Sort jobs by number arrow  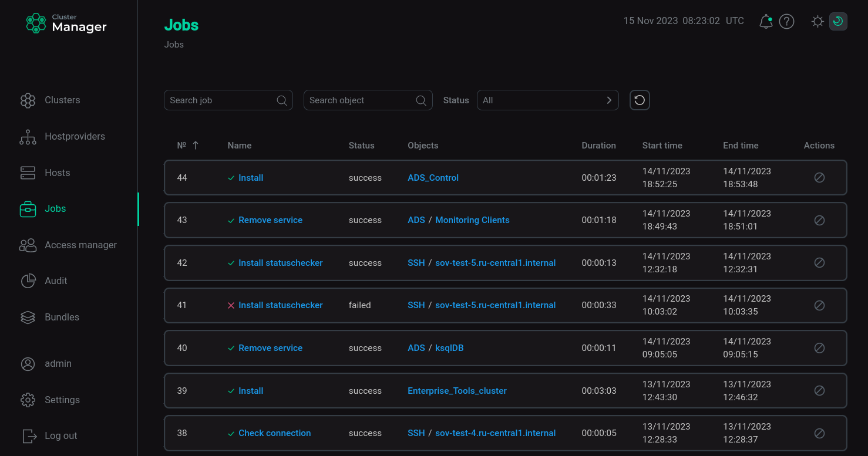[196, 146]
